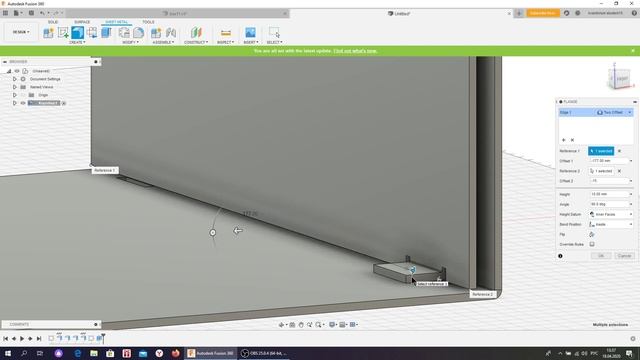Viewport: 640px width, 360px height.
Task: Dismiss the green update banner
Action: pos(633,51)
